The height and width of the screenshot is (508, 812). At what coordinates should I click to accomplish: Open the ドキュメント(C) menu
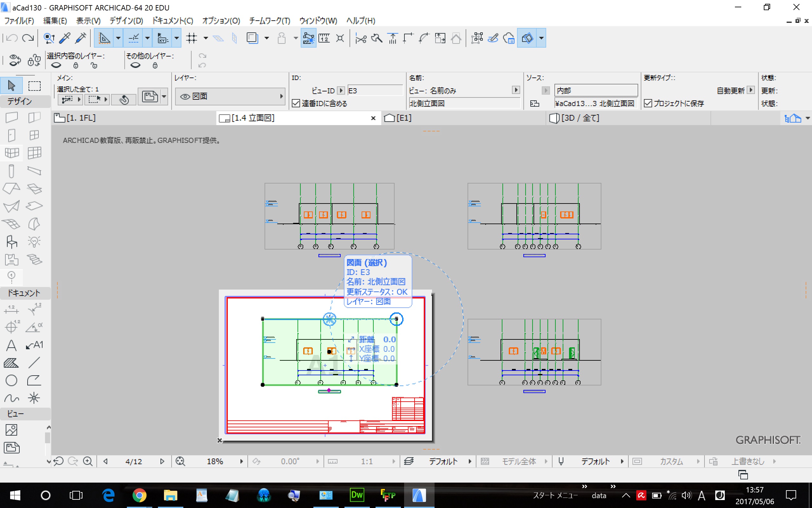click(x=173, y=21)
